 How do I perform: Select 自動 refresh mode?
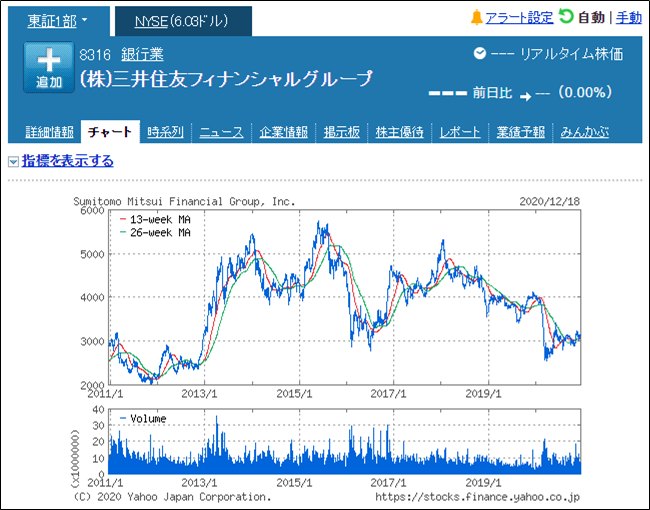(592, 18)
